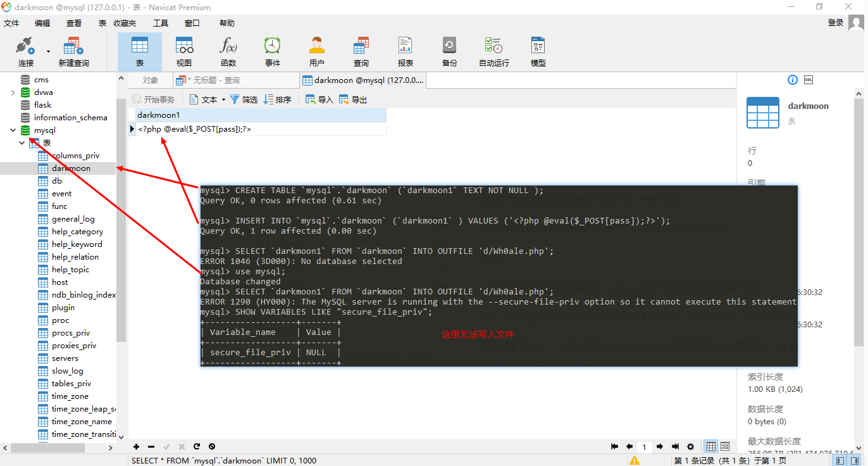Image resolution: width=868 pixels, height=466 pixels.
Task: Click the page number field
Action: [645, 447]
